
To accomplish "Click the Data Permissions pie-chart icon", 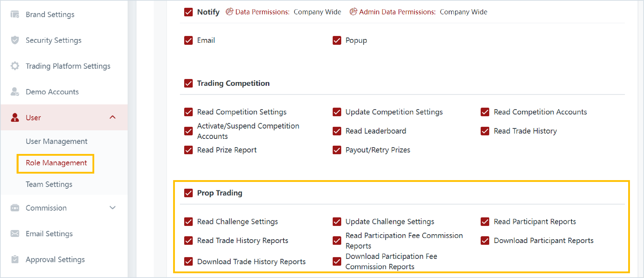I will (x=229, y=12).
